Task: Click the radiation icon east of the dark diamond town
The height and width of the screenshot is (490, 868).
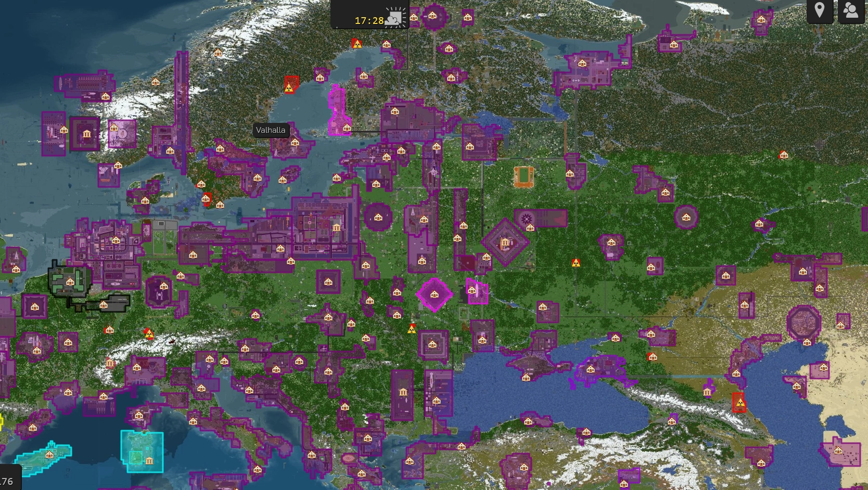Action: [576, 262]
